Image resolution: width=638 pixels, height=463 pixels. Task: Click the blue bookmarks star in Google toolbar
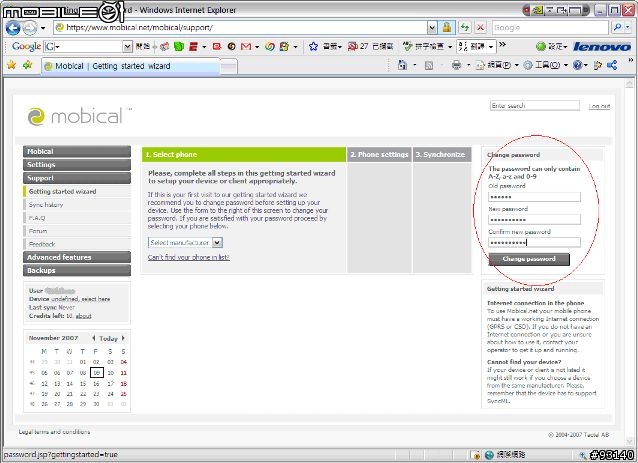pyautogui.click(x=313, y=46)
